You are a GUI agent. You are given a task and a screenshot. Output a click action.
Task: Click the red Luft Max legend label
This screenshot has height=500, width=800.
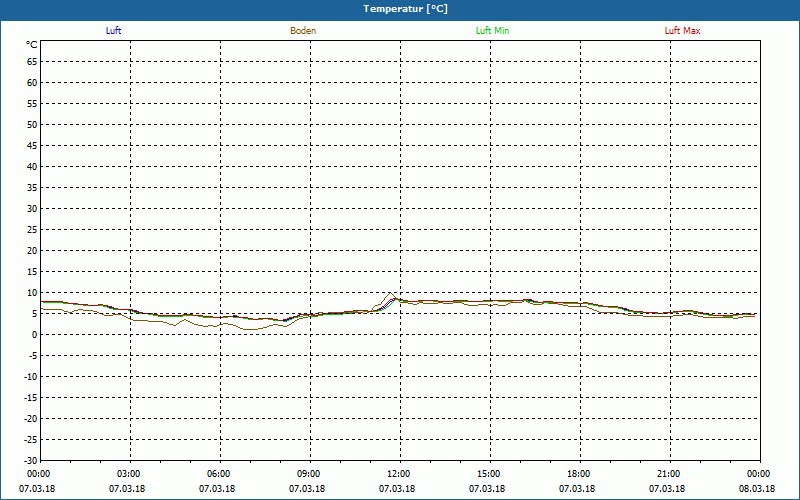click(x=682, y=31)
